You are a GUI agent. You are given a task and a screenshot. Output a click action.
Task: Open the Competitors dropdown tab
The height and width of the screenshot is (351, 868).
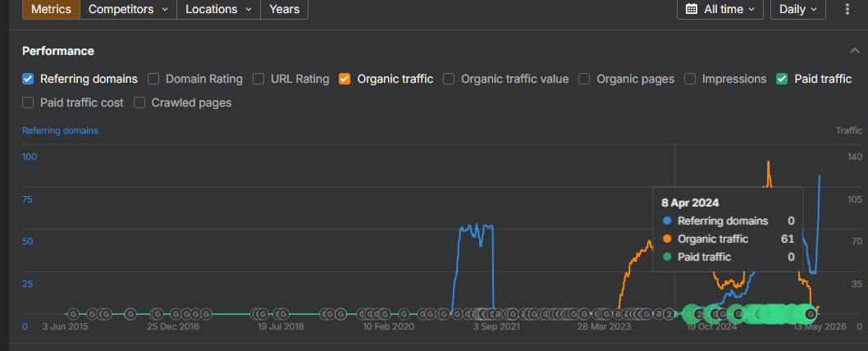click(x=129, y=9)
